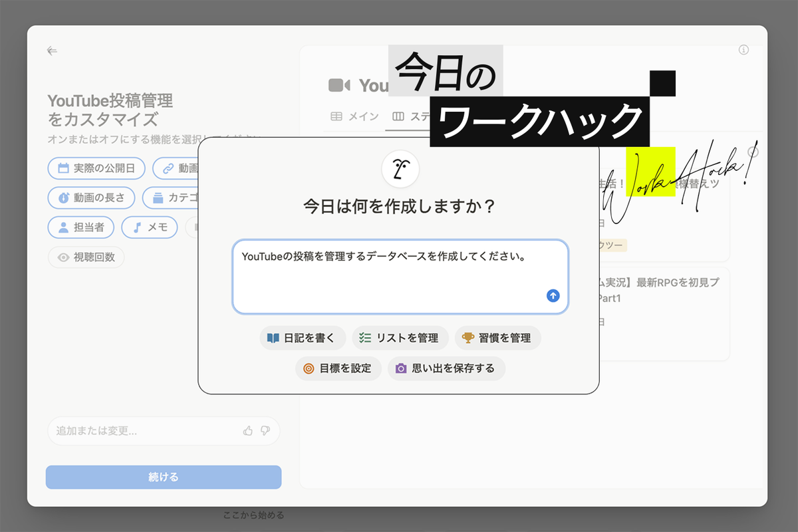Toggle the メモ feature chip
This screenshot has height=532, width=798.
[150, 227]
